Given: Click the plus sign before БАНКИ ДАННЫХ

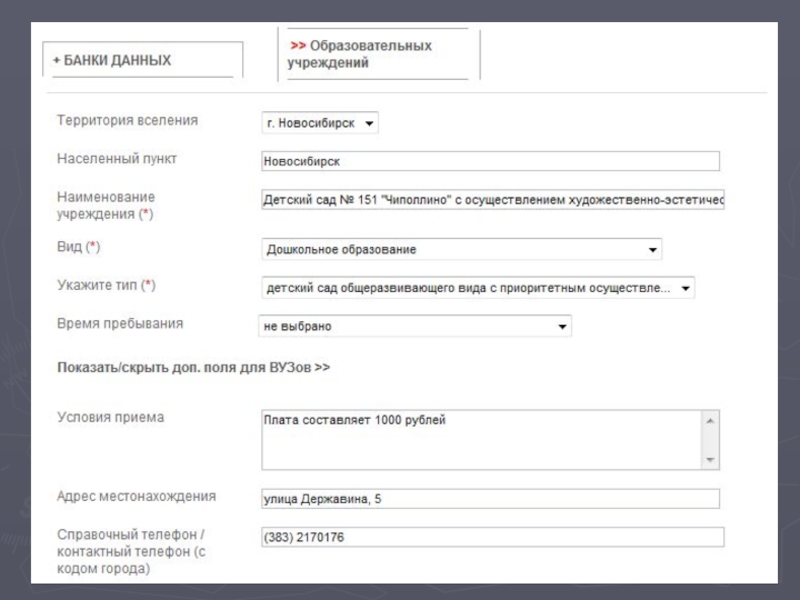Looking at the screenshot, I should tap(57, 60).
